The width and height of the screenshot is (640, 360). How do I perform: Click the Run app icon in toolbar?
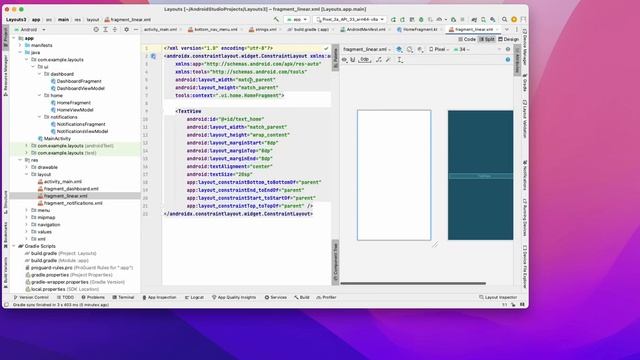[393, 20]
